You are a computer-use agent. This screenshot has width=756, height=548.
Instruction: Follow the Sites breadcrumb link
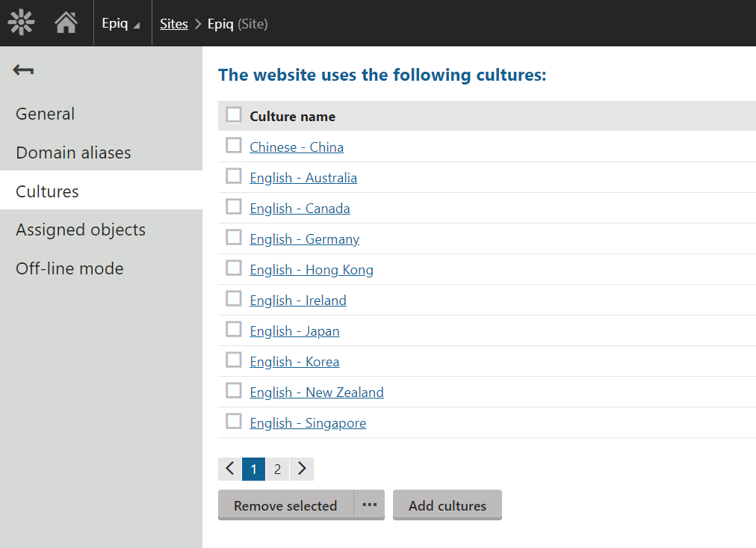pyautogui.click(x=173, y=24)
